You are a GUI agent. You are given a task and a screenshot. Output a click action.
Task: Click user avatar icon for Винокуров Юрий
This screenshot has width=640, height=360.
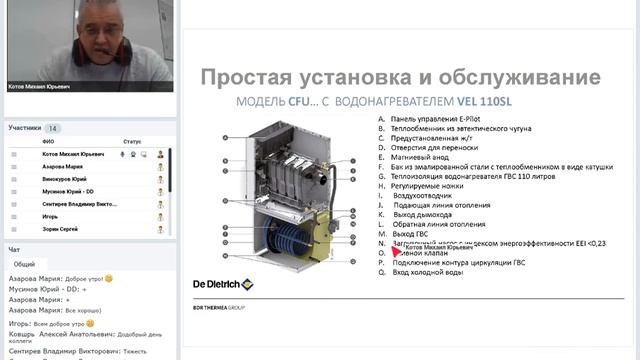tap(160, 179)
